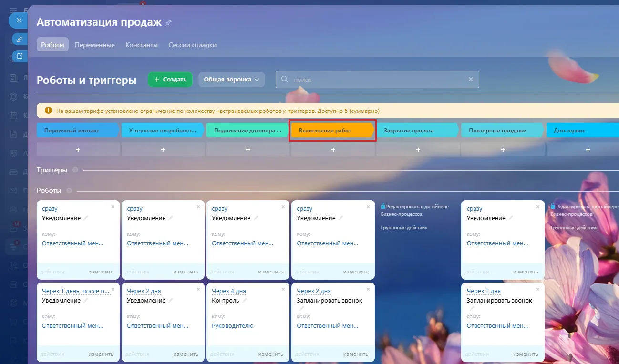Open the Сессии отладки tab
Image resolution: width=619 pixels, height=364 pixels.
[x=193, y=45]
